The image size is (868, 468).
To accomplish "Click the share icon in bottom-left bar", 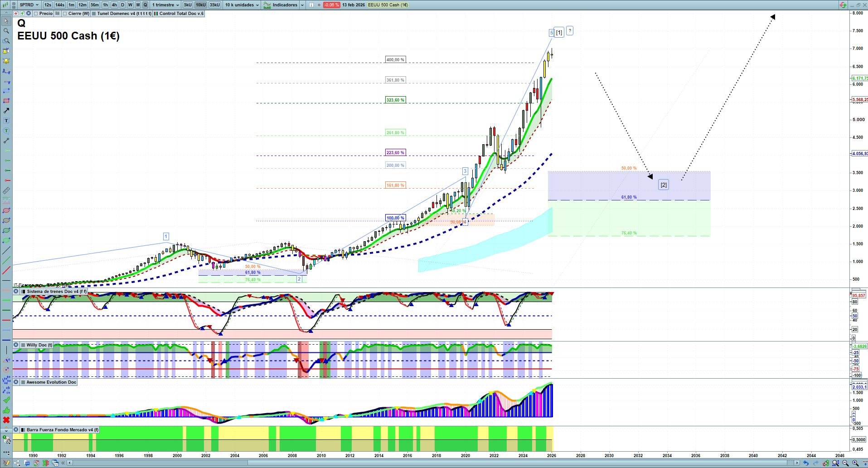I will [x=17, y=463].
